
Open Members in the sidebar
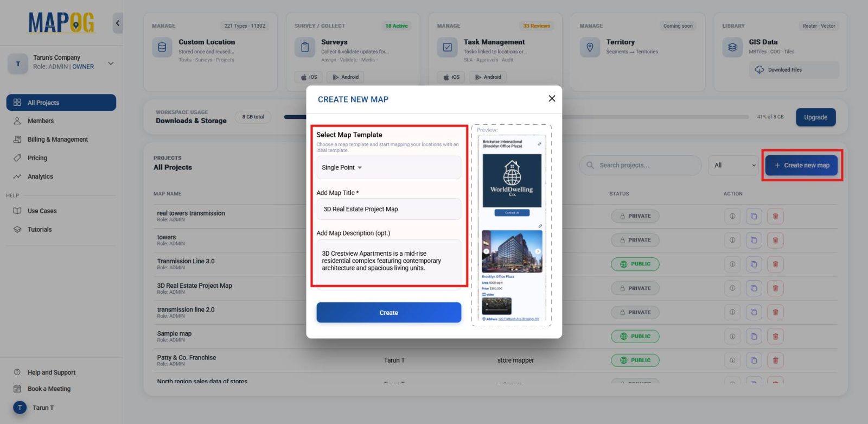point(41,121)
